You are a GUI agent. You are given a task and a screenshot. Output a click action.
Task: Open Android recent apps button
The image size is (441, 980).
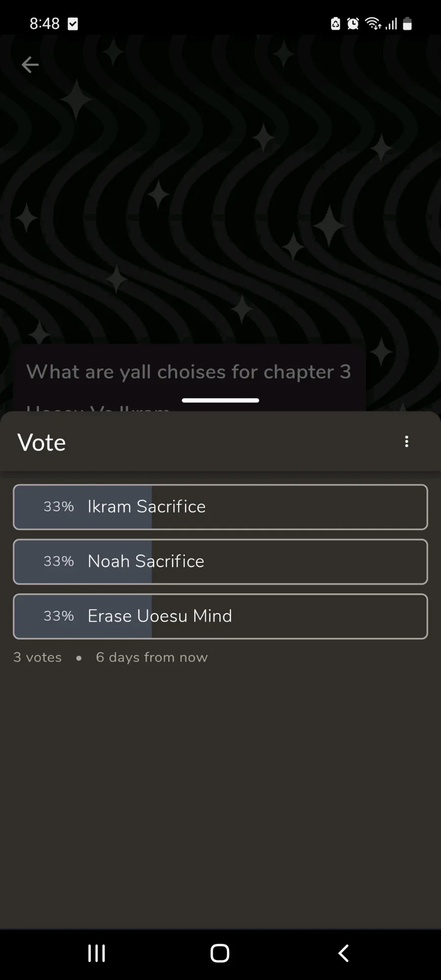(97, 953)
